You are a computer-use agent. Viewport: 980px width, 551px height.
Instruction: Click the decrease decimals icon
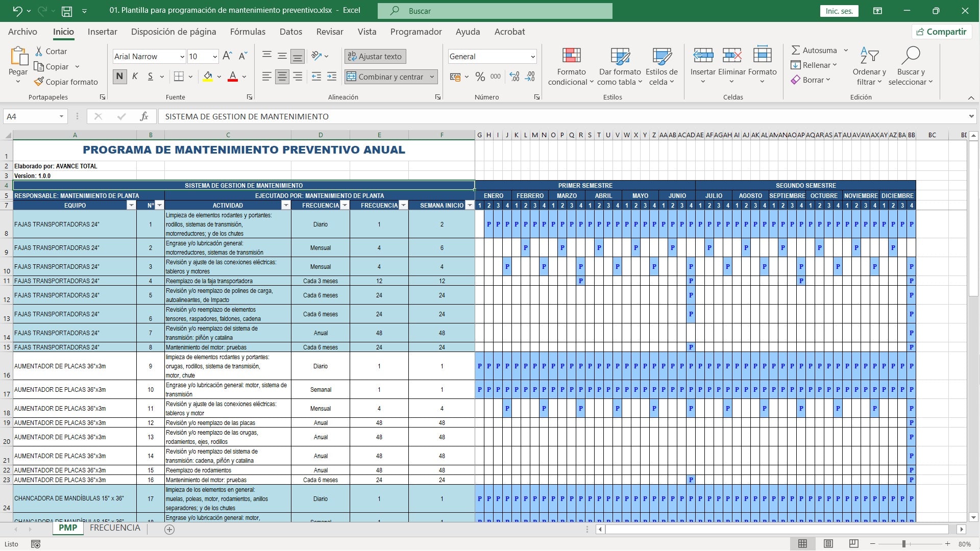[x=530, y=77]
